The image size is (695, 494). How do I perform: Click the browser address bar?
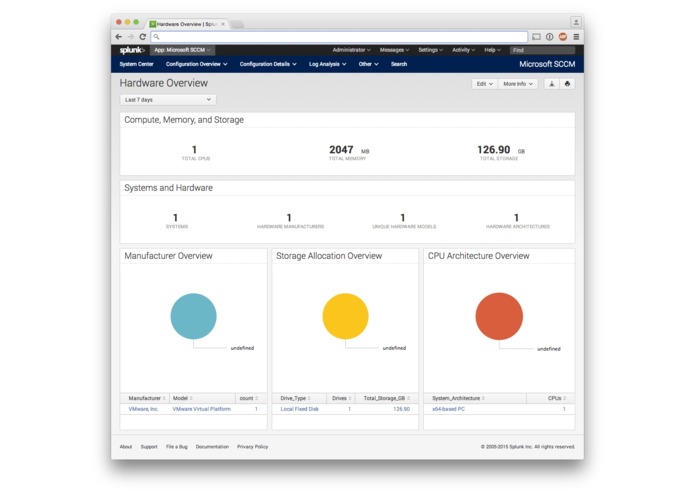pyautogui.click(x=340, y=37)
